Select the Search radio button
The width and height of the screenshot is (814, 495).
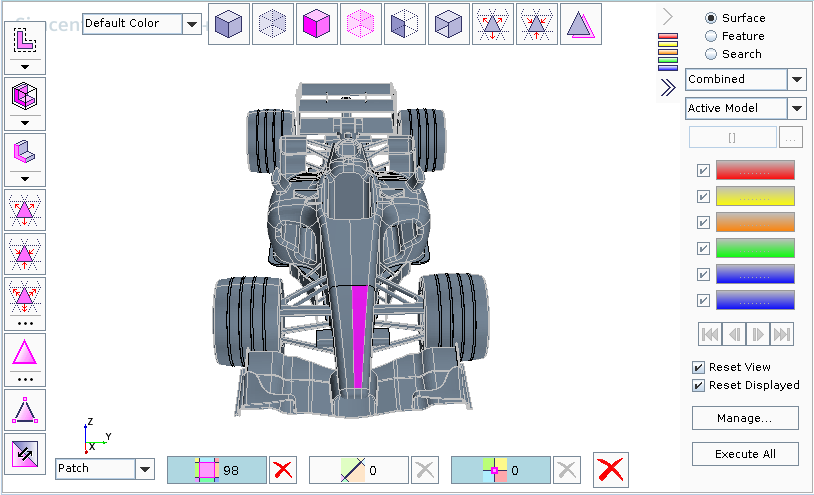[x=711, y=54]
